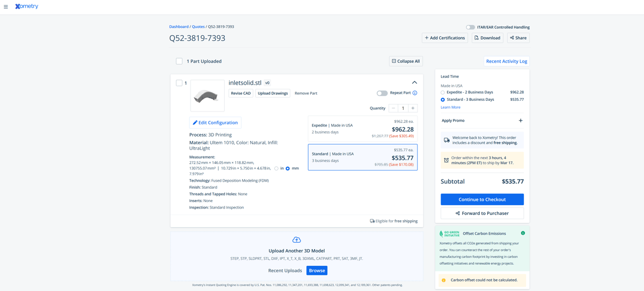
Task: Click the free shipping truck icon
Action: pyautogui.click(x=372, y=221)
